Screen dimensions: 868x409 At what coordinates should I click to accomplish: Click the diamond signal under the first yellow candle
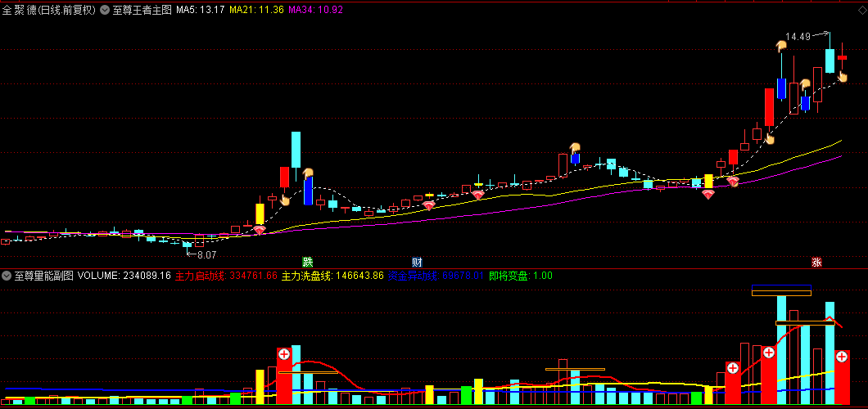[x=259, y=230]
